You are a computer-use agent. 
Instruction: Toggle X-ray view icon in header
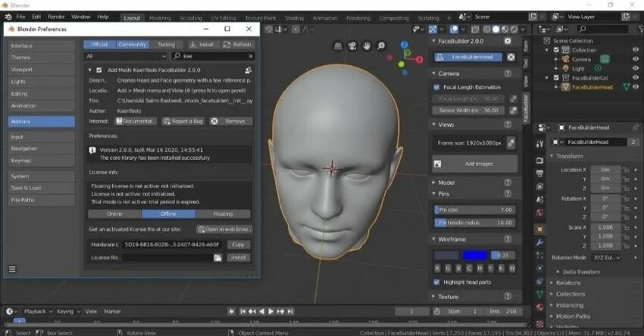click(475, 29)
